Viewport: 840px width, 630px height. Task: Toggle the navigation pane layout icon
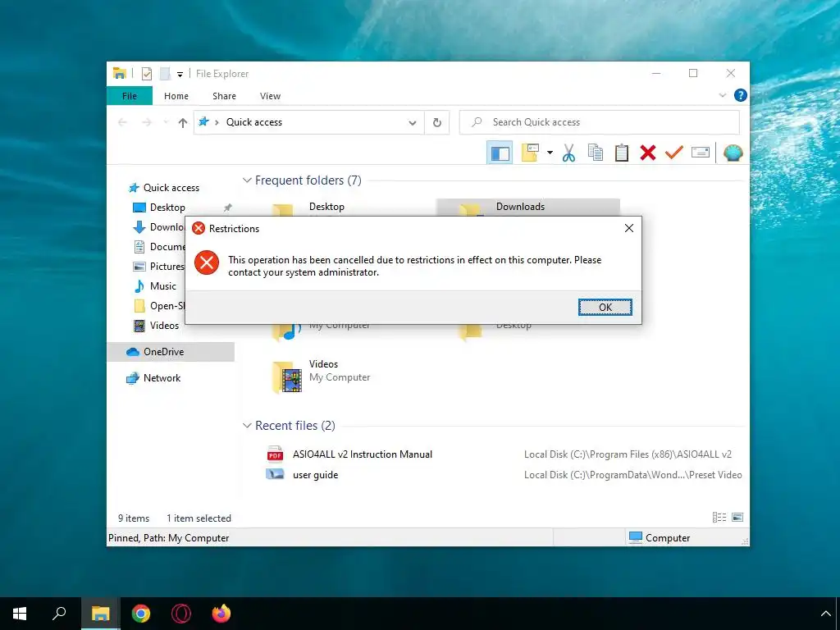(x=500, y=153)
